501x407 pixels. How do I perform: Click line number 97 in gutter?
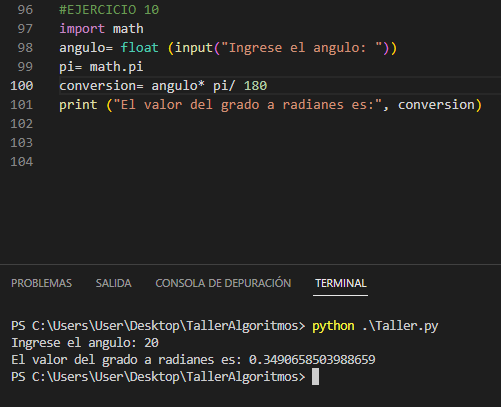(25, 29)
